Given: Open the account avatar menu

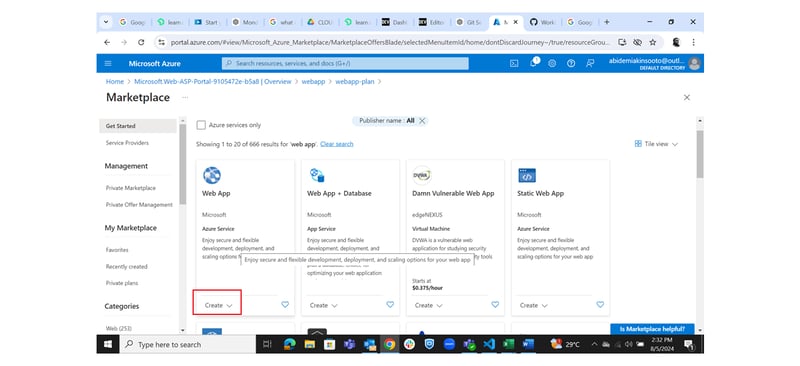Looking at the screenshot, I should [x=694, y=63].
